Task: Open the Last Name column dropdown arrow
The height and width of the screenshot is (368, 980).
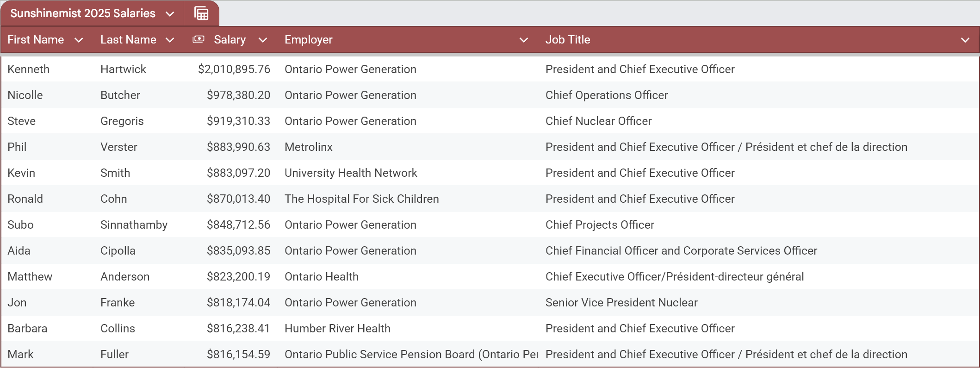Action: 170,40
